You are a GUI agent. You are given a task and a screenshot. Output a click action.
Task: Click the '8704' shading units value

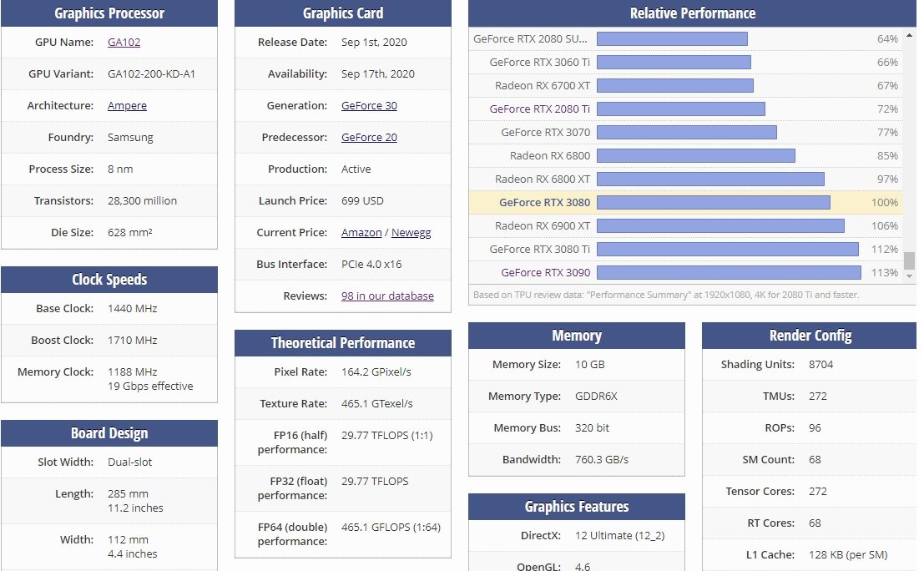820,364
